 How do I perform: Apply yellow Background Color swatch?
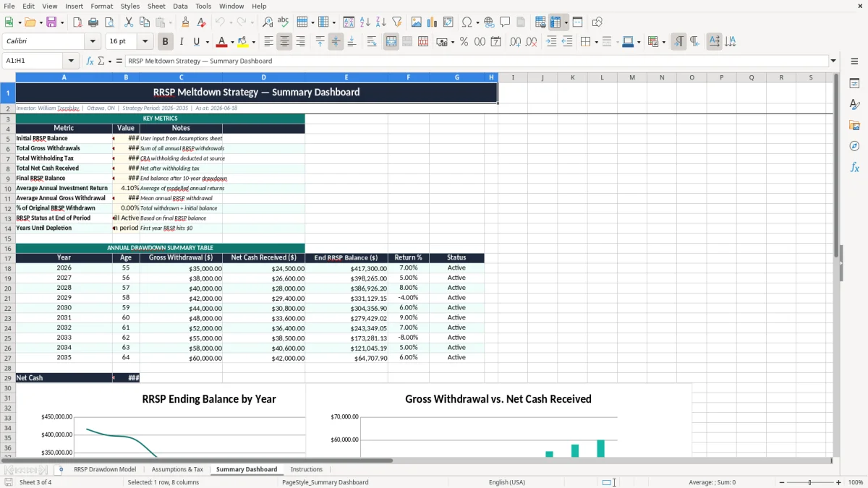pos(243,42)
